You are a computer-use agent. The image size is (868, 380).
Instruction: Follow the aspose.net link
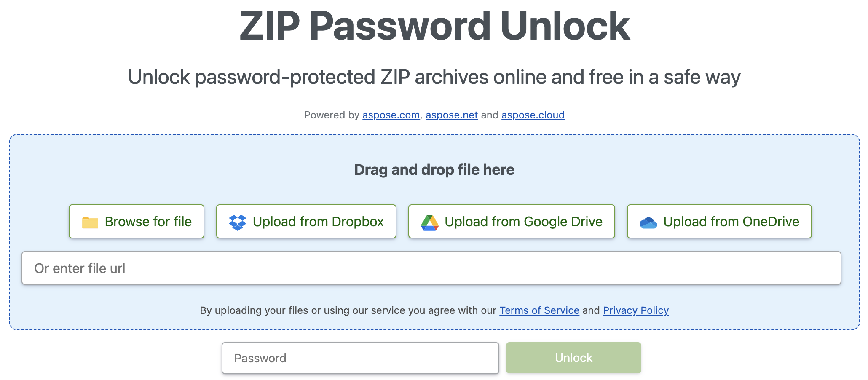(x=452, y=115)
